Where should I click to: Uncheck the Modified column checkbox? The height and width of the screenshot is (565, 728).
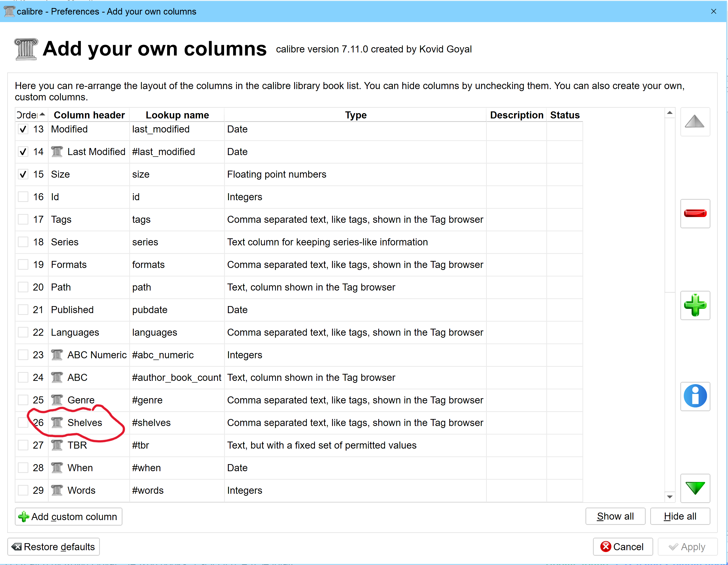pos(23,129)
